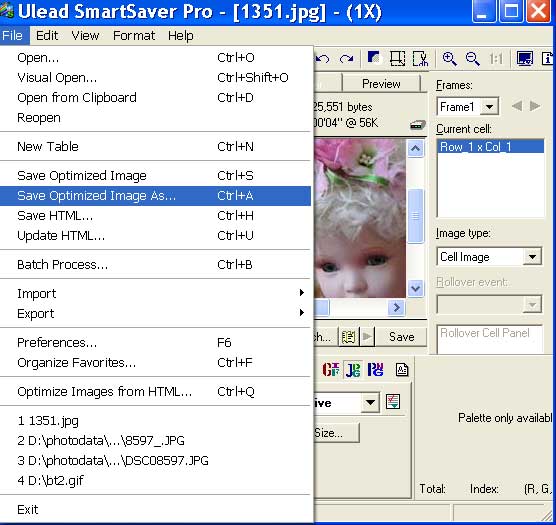Click the Redo arrow icon

(346, 58)
